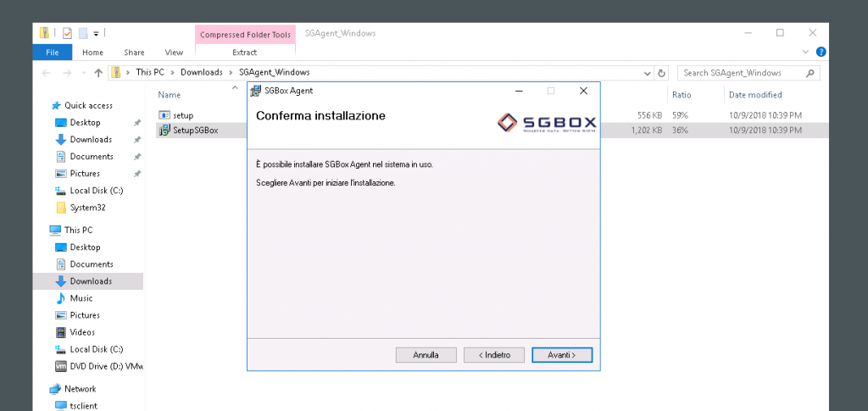Open the recent locations dropdown arrow
The image size is (868, 411).
(x=84, y=73)
